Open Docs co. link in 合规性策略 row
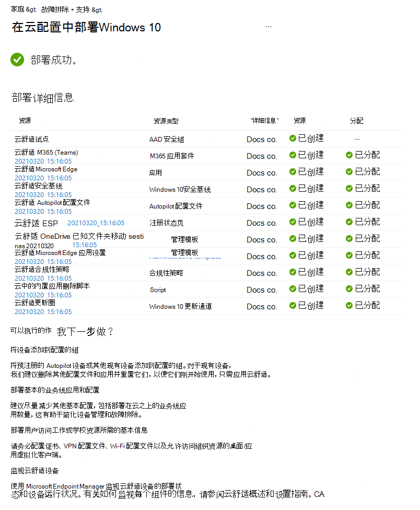Viewport: 420px width, 510px height. coord(262,273)
